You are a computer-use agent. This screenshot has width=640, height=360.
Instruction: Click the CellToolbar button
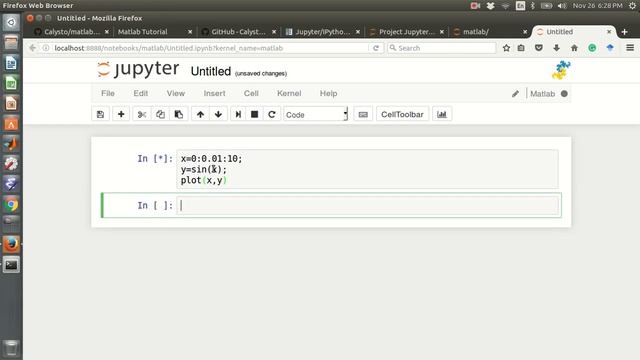coord(402,114)
